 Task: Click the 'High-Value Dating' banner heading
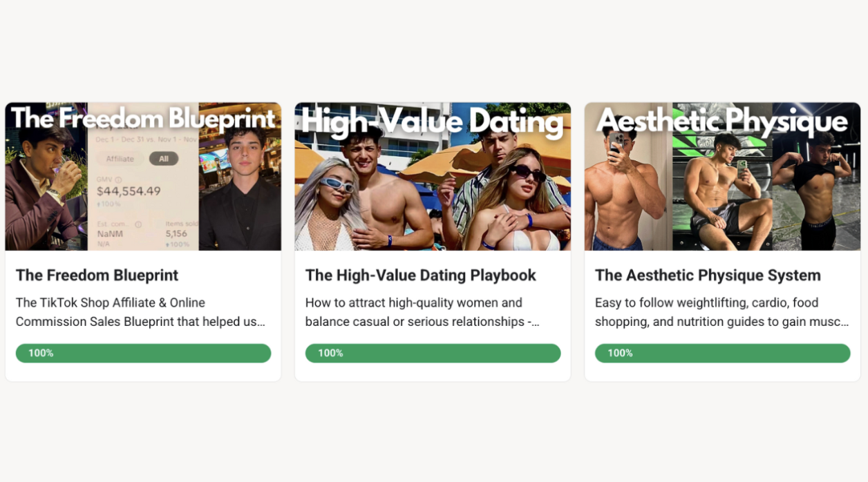click(x=433, y=122)
